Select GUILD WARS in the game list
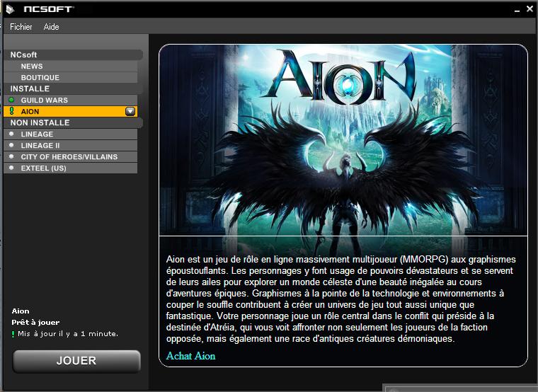The height and width of the screenshot is (392, 538). pyautogui.click(x=71, y=100)
